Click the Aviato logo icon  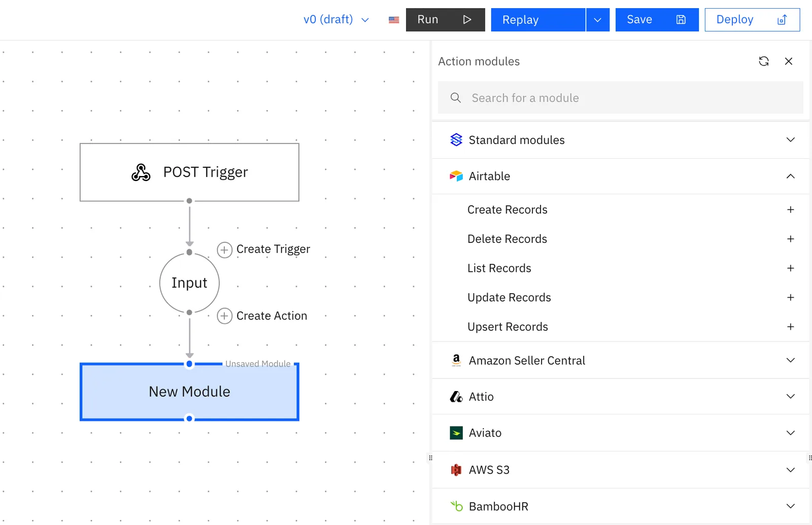(x=456, y=433)
